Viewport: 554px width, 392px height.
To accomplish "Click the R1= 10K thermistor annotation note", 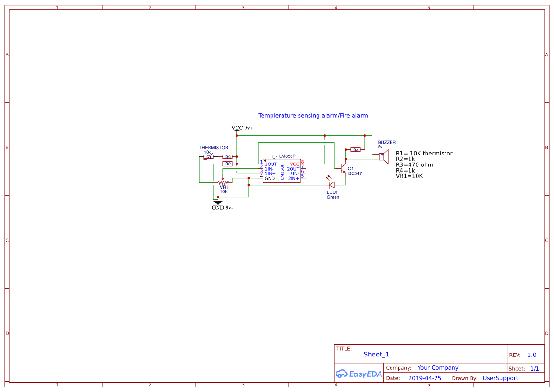I will point(424,153).
